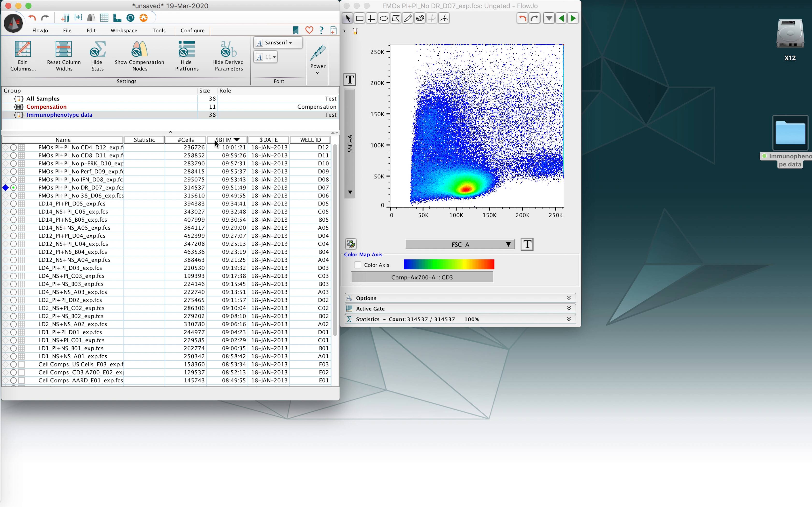Select the ellipse gate tool
Image resolution: width=812 pixels, height=507 pixels.
click(x=384, y=18)
